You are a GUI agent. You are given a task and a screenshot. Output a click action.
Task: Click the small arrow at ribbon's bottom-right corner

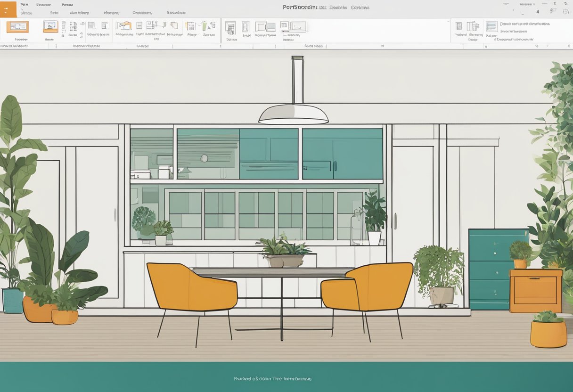point(538,46)
